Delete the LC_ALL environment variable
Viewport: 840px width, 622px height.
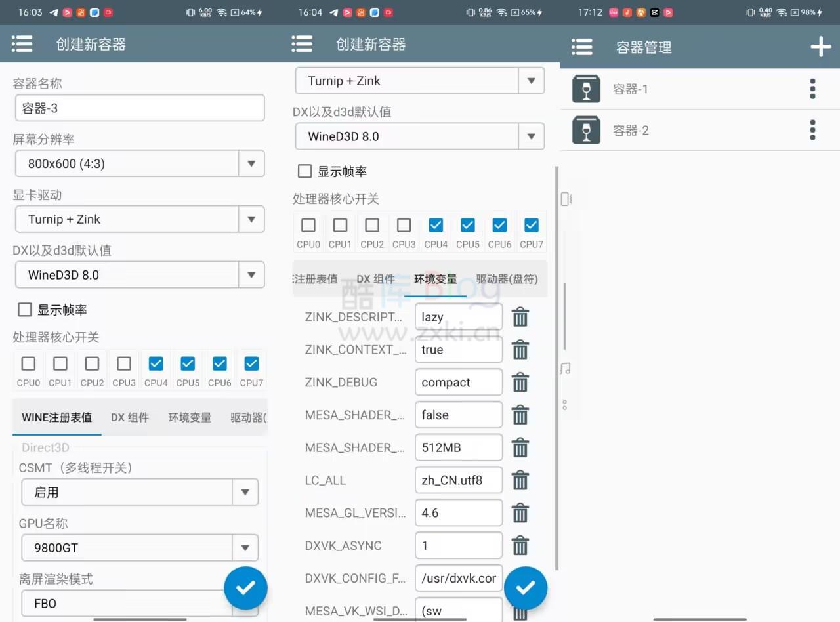tap(520, 480)
